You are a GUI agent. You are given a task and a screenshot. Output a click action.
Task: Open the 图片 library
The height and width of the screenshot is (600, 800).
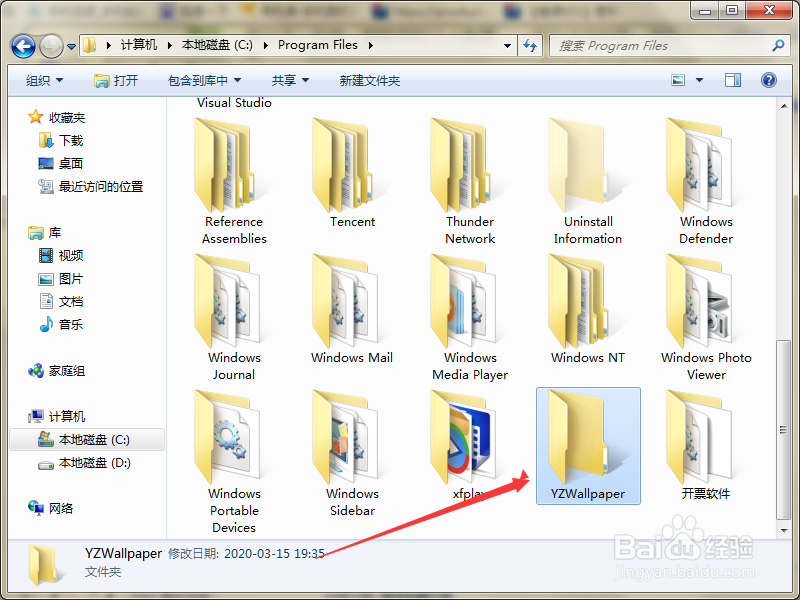tap(61, 279)
